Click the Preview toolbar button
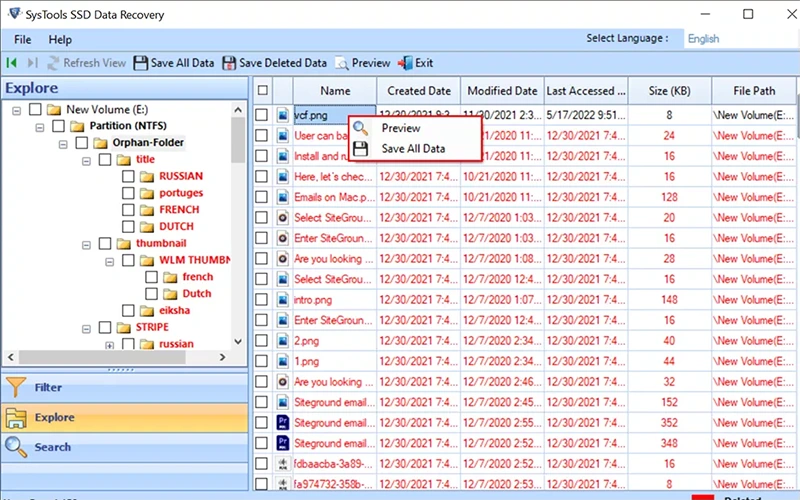Viewport: 800px width, 500px height. click(363, 63)
